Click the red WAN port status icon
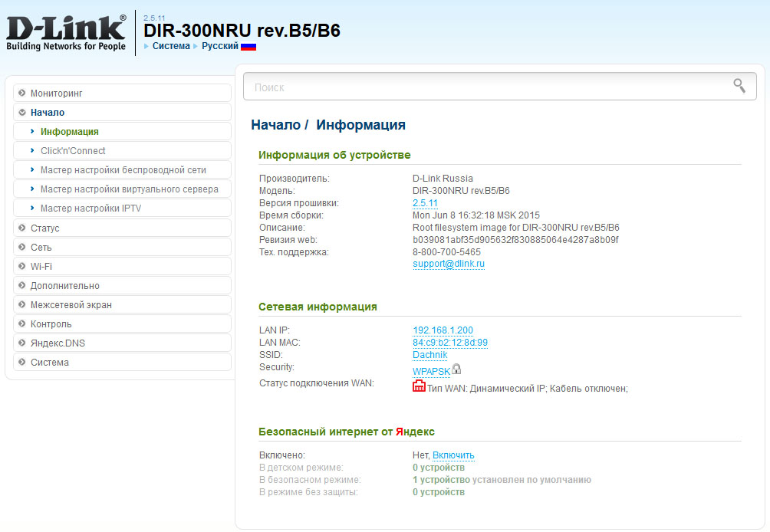 coord(419,386)
